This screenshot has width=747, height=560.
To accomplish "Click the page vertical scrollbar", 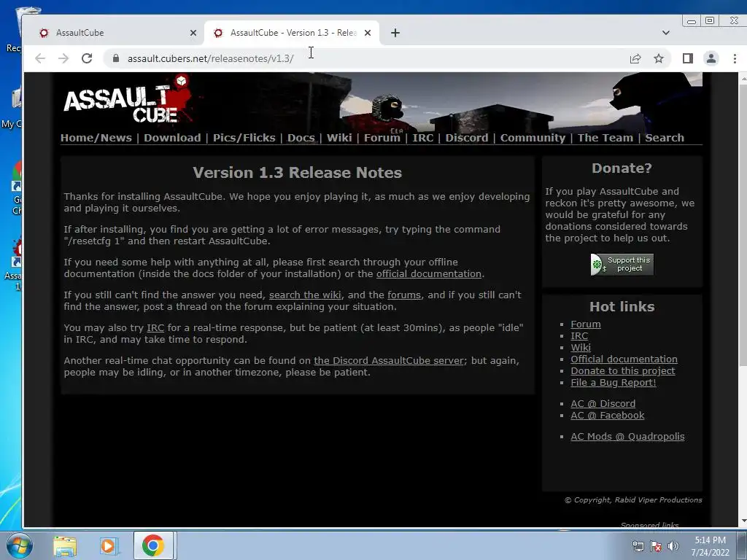I will coord(743,224).
